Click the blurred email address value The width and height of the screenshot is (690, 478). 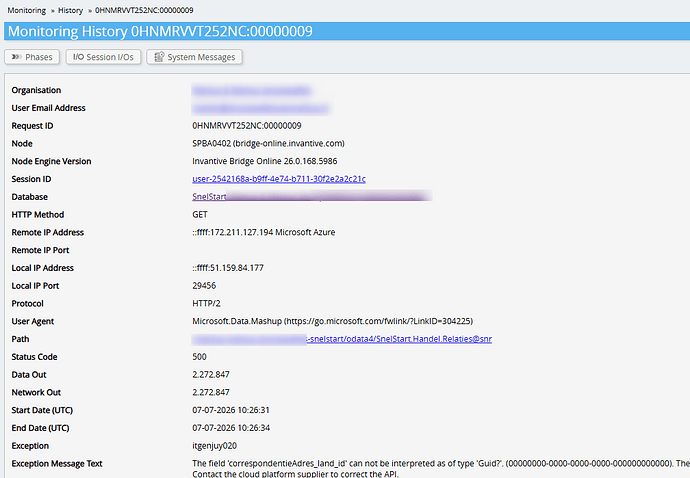[261, 108]
